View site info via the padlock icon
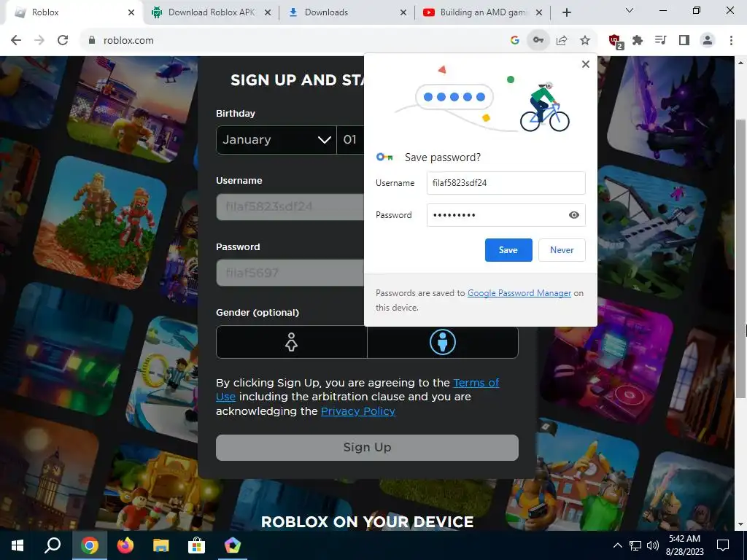The width and height of the screenshot is (747, 560). coord(92,41)
